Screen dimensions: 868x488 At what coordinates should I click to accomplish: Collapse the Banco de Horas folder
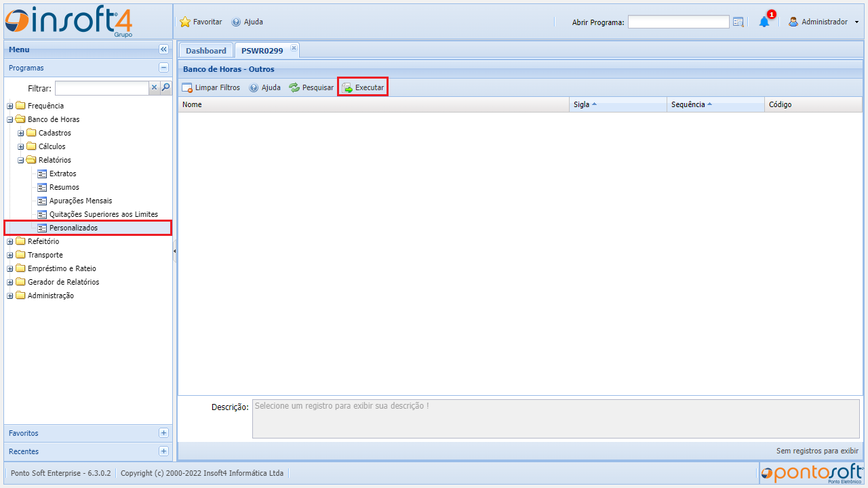[10, 119]
